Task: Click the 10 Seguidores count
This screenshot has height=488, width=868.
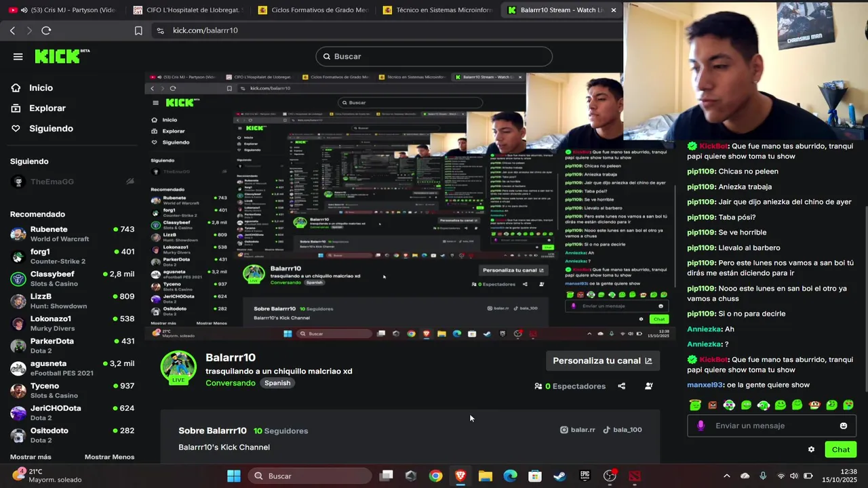Action: pyautogui.click(x=281, y=431)
